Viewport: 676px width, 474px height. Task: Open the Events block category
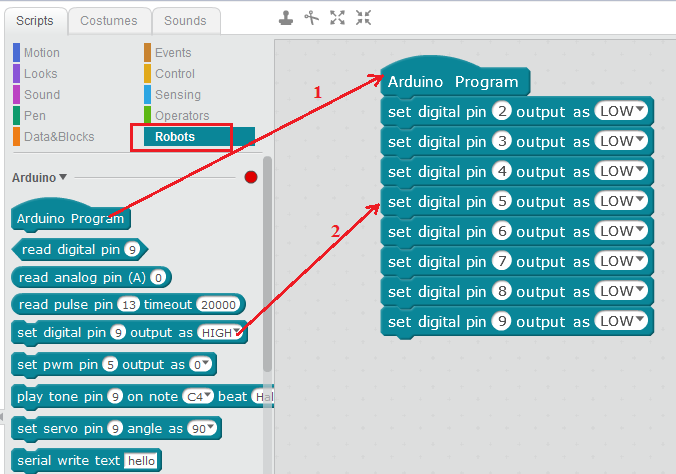[173, 53]
